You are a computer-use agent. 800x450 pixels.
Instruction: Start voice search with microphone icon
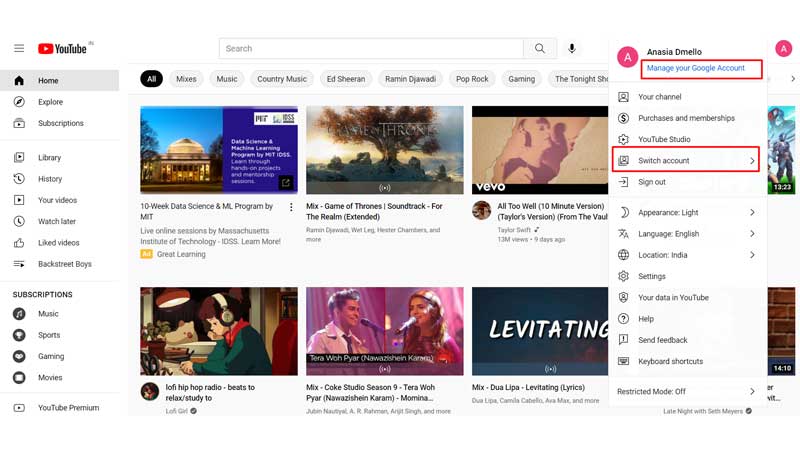(x=572, y=48)
